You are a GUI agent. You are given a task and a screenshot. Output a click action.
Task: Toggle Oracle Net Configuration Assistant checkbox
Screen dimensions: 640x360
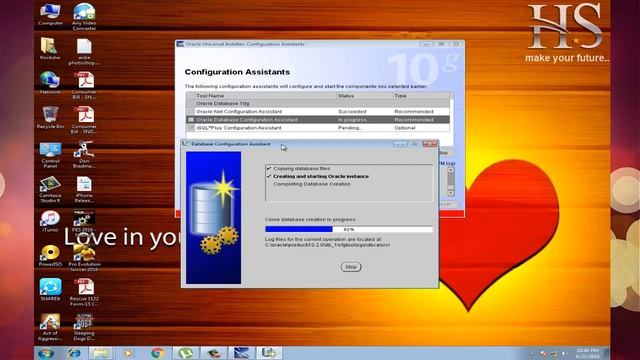point(191,111)
